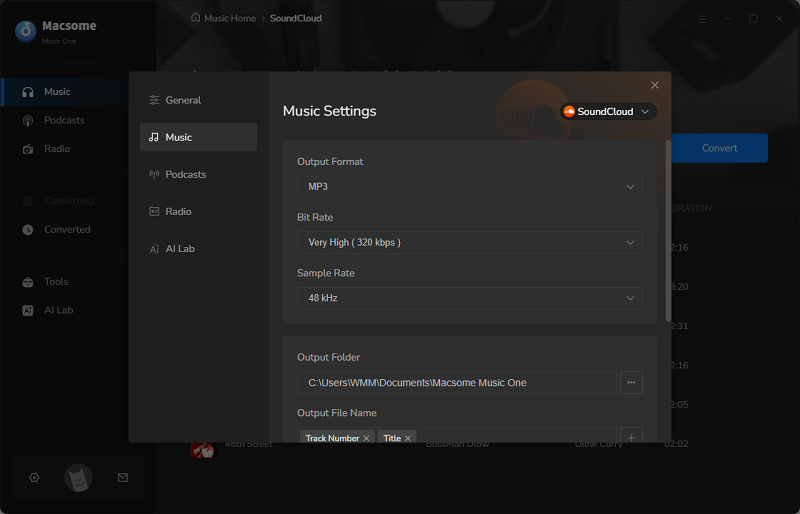
Task: Click the Output Folder path field
Action: (x=457, y=382)
